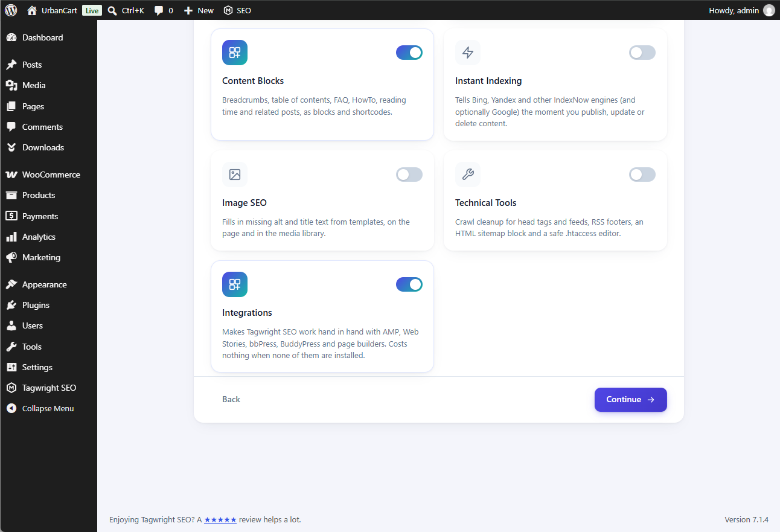Click the UrbanCart home icon
780x532 pixels.
click(x=32, y=10)
